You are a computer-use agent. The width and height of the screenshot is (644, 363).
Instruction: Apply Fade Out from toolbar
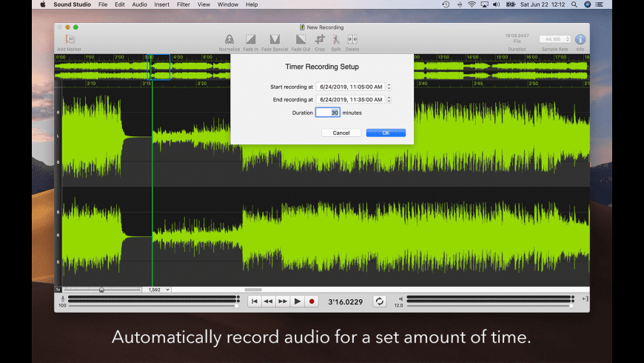301,39
